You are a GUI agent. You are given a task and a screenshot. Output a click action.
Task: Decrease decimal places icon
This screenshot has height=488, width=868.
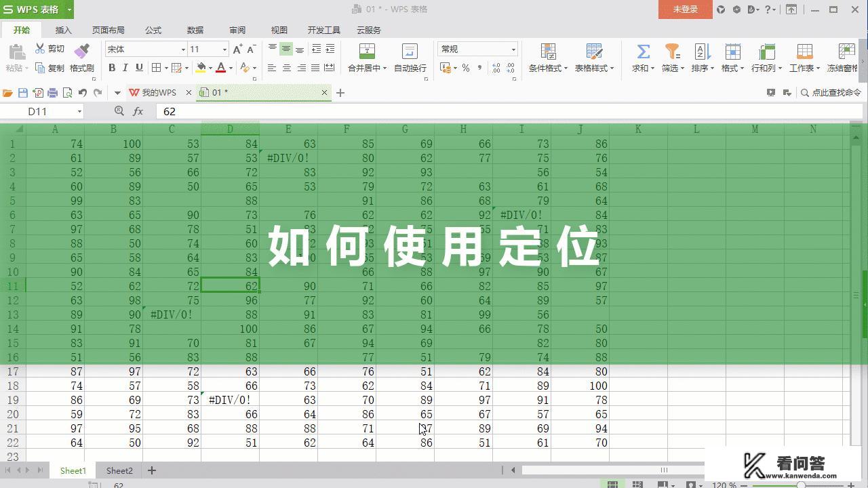pos(511,68)
